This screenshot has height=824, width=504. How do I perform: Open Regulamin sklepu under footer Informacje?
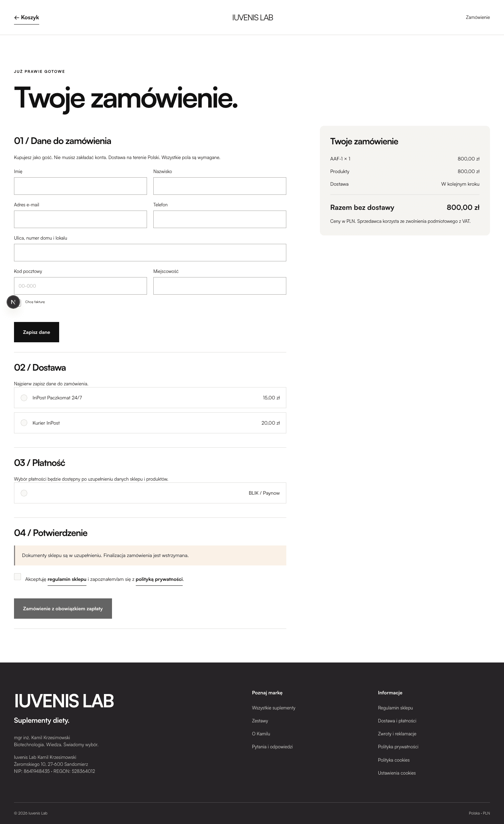[x=395, y=708]
